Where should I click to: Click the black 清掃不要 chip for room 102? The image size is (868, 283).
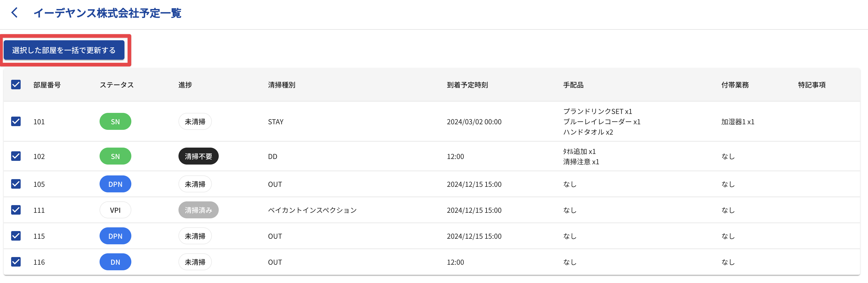point(198,156)
